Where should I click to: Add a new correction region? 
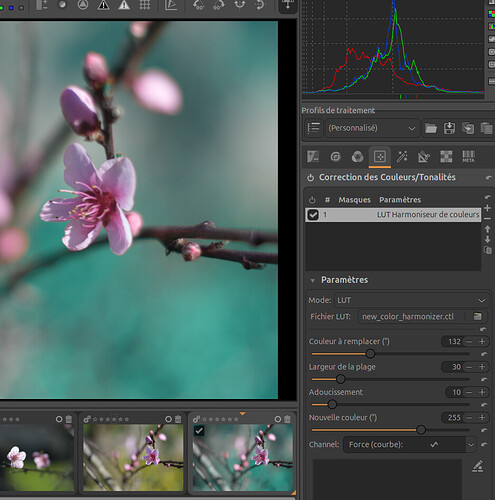487,208
